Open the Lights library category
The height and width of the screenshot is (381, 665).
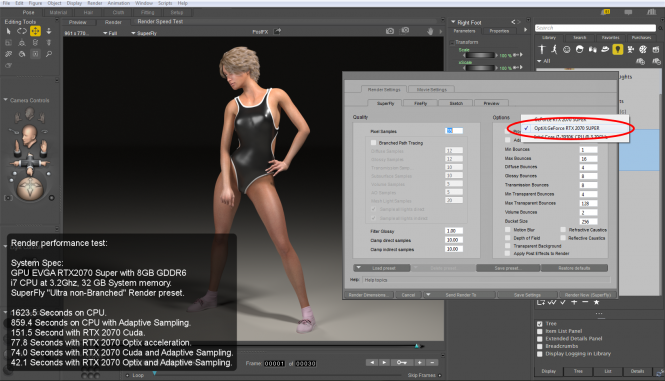[x=618, y=50]
